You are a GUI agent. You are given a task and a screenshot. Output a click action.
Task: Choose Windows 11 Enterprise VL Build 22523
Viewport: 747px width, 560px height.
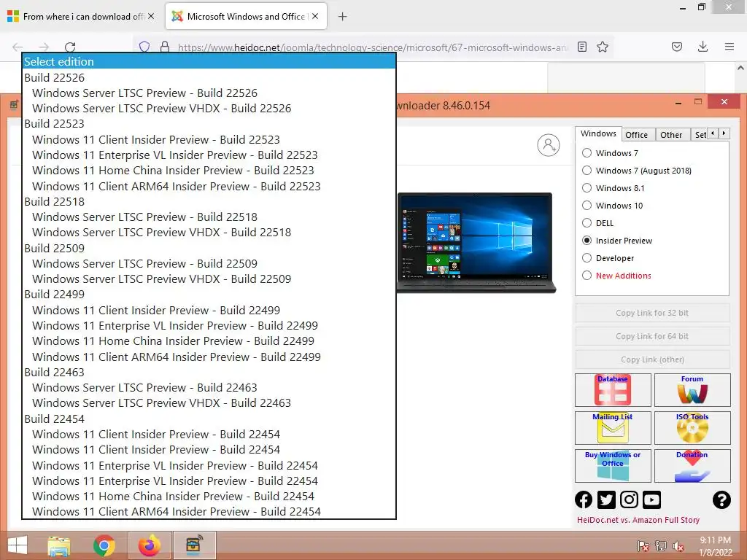point(209,155)
